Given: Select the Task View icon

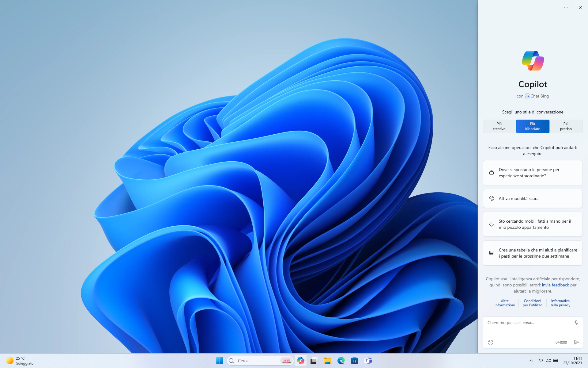Looking at the screenshot, I should 314,361.
